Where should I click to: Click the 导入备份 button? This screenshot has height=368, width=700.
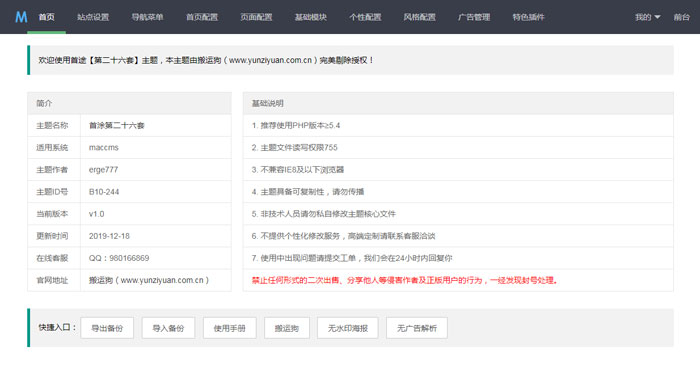coord(168,328)
